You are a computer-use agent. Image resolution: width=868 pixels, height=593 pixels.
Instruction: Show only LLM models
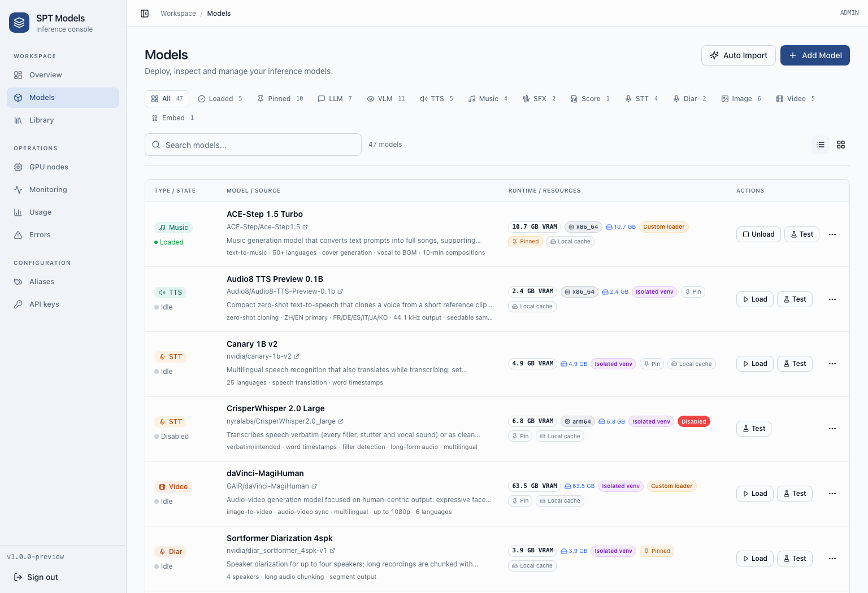pos(335,99)
